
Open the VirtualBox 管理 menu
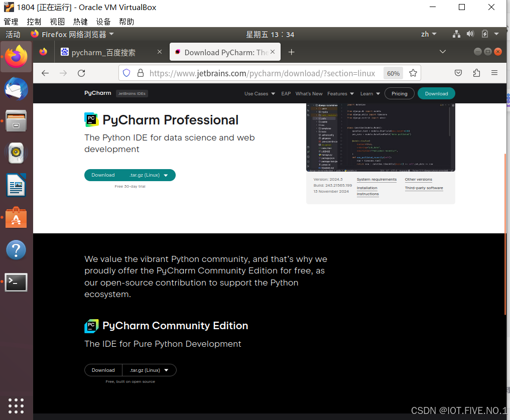(11, 22)
